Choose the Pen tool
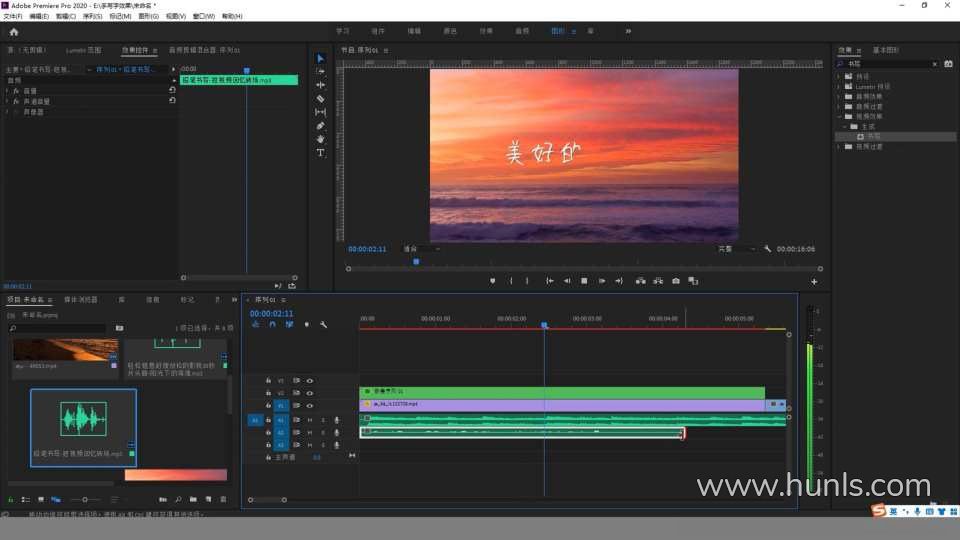Screen dimensions: 960x540 320,126
